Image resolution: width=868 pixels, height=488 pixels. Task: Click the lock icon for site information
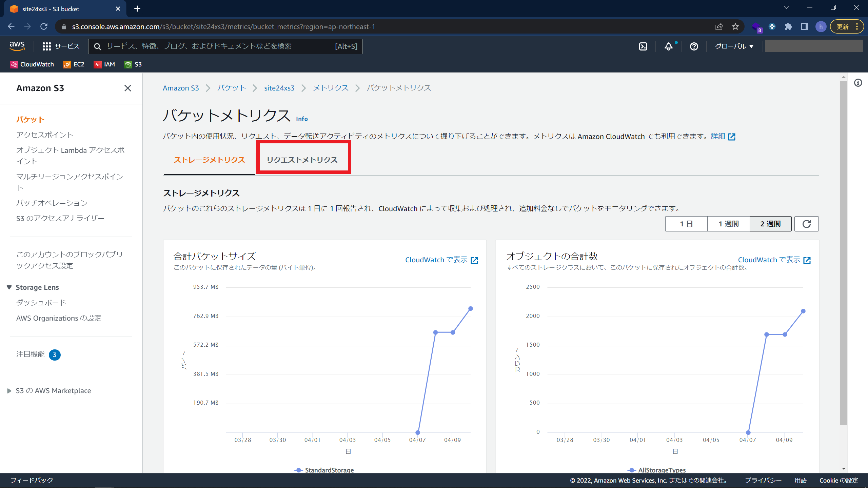tap(64, 26)
